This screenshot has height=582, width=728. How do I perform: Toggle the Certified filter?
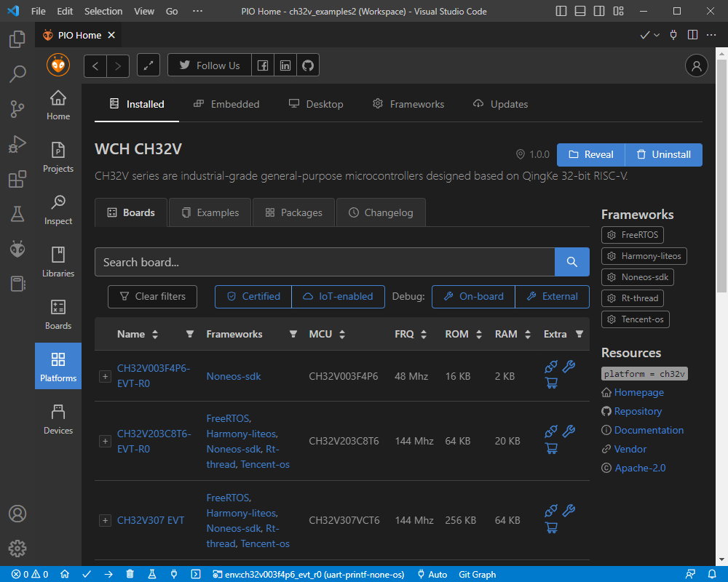tap(253, 297)
